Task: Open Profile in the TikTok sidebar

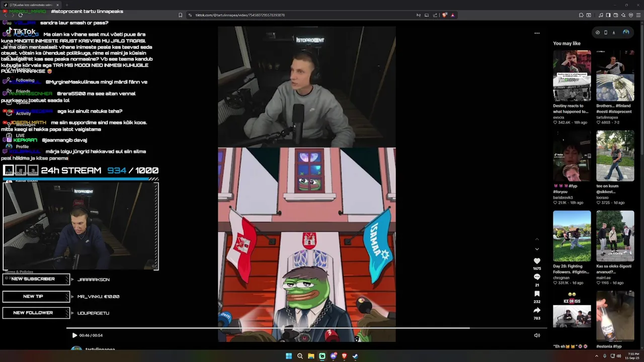Action: [x=22, y=147]
